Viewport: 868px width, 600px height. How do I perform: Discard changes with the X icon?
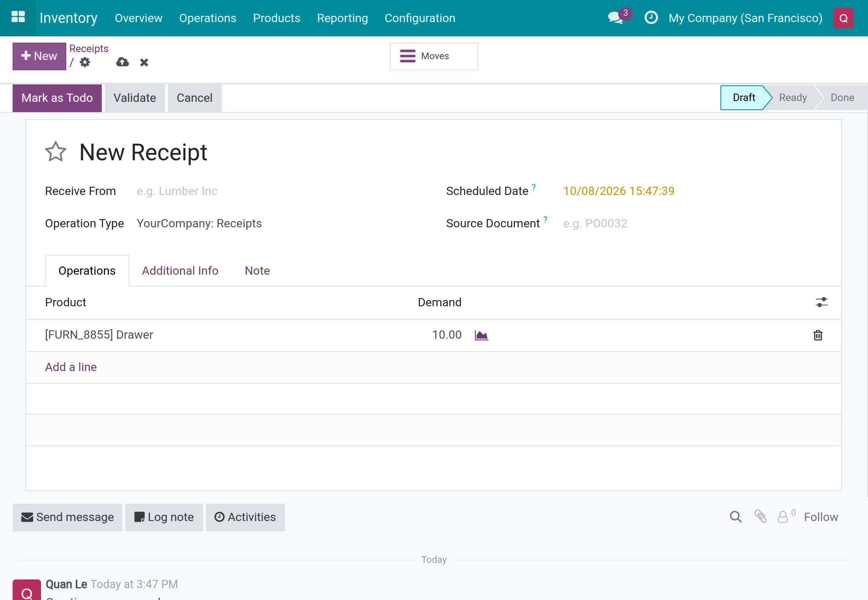coord(144,62)
